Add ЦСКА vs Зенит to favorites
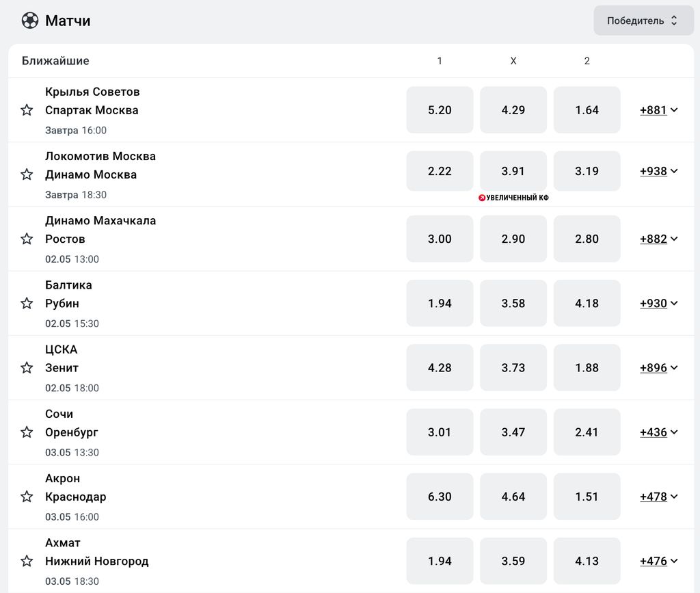The image size is (700, 593). pyautogui.click(x=27, y=367)
